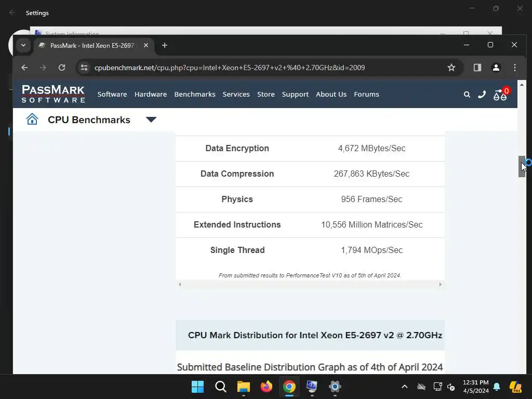
Task: Open the notification bell icon
Action: pos(497,387)
